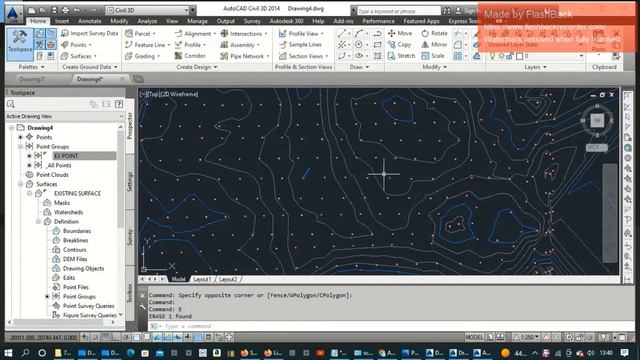Select the Rotate tool
The image size is (640, 360).
tap(434, 33)
